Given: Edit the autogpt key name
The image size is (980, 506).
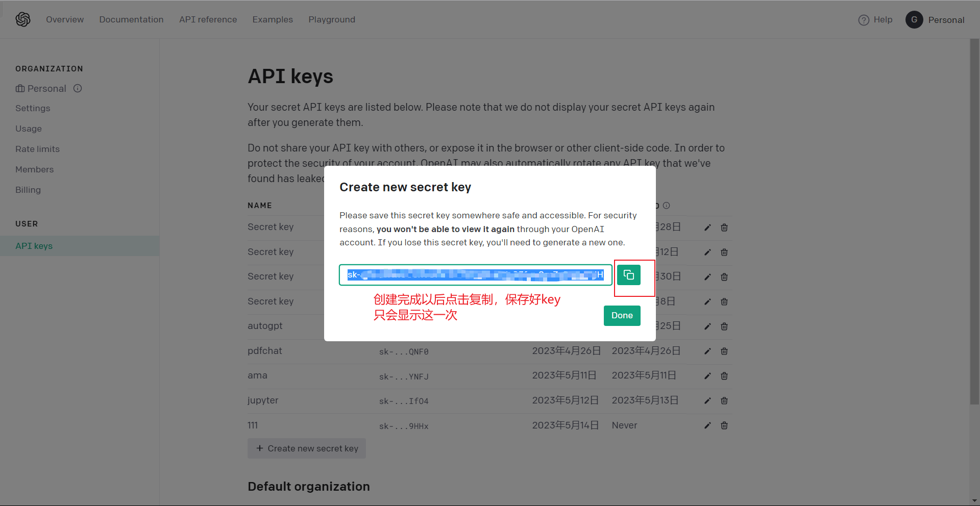Looking at the screenshot, I should point(707,326).
